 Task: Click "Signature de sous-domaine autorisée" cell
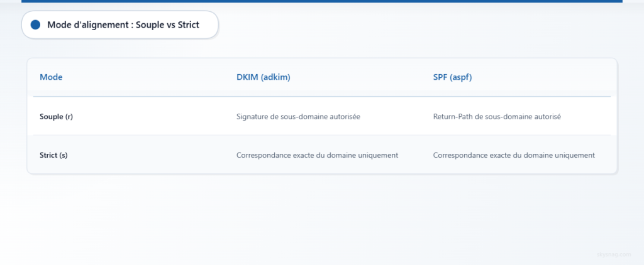[x=298, y=117]
